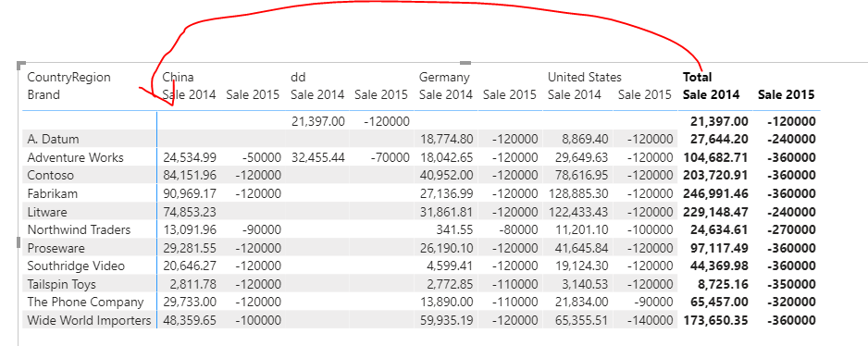
Task: Click the 74,853.23 Litware cell
Action: [x=190, y=212]
